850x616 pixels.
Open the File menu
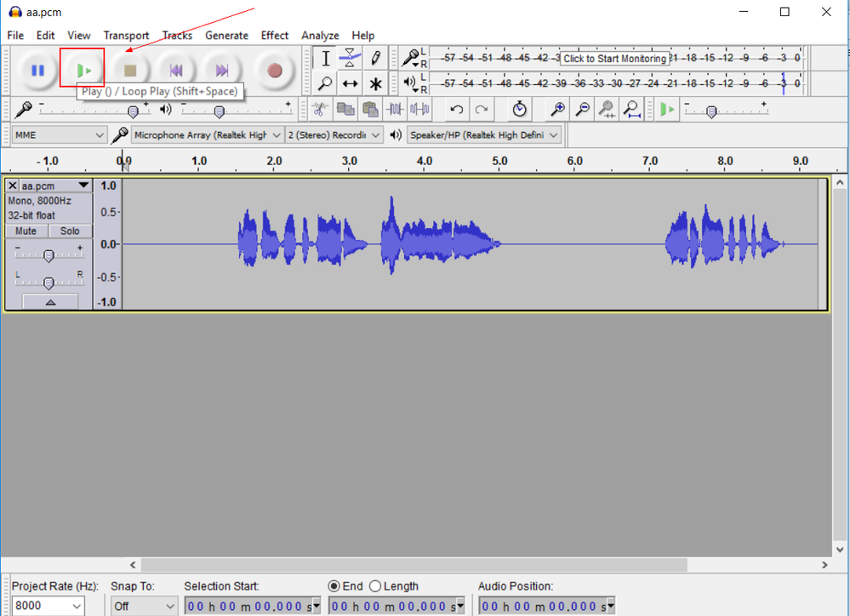point(15,35)
